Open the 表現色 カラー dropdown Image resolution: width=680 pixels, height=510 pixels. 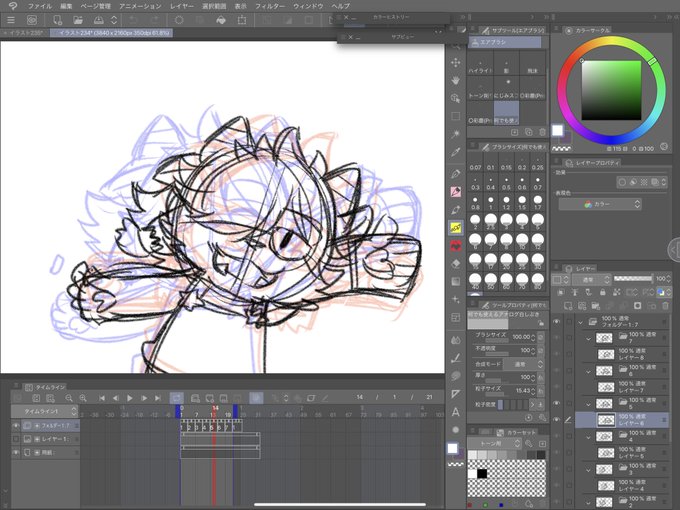(x=600, y=204)
